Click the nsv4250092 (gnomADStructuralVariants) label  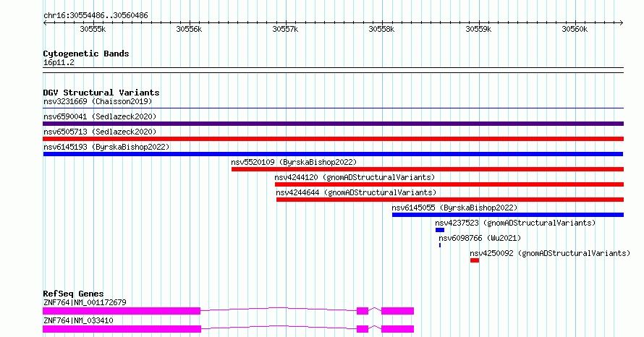(x=550, y=253)
